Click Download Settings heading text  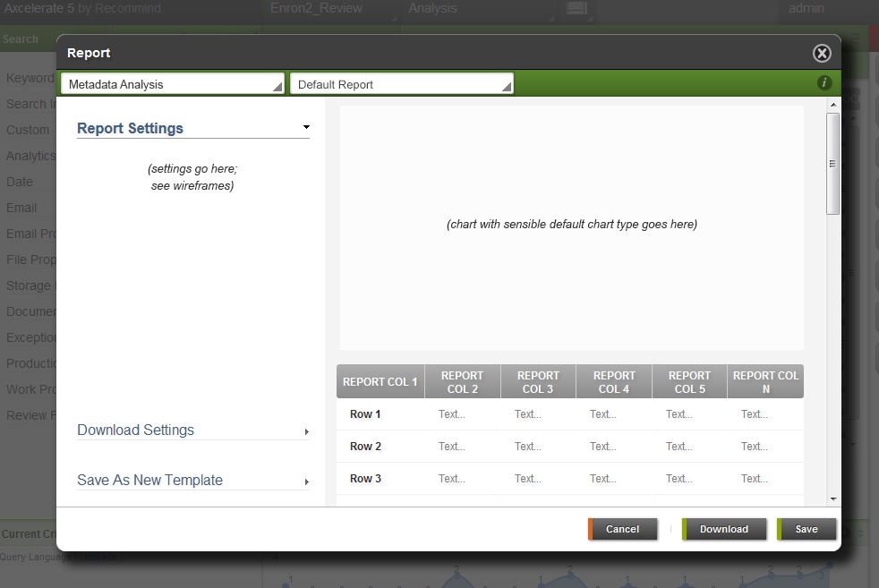click(x=136, y=430)
